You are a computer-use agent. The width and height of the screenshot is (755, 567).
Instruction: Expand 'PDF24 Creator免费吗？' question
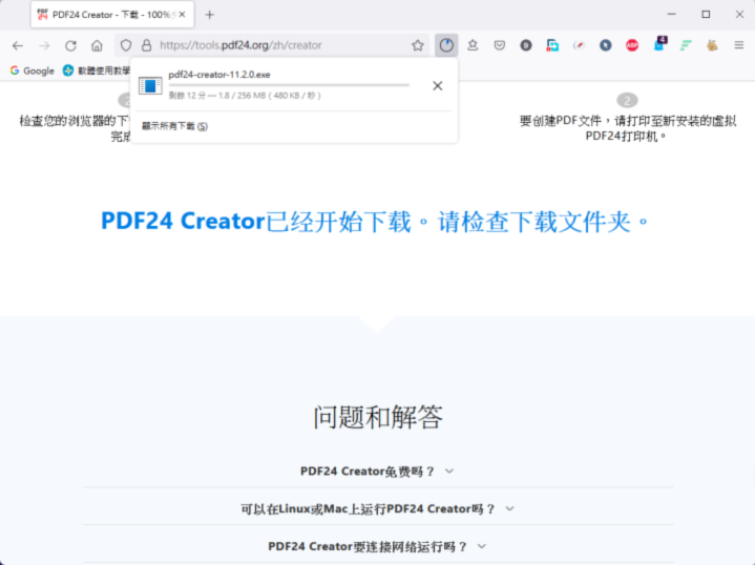(x=377, y=471)
